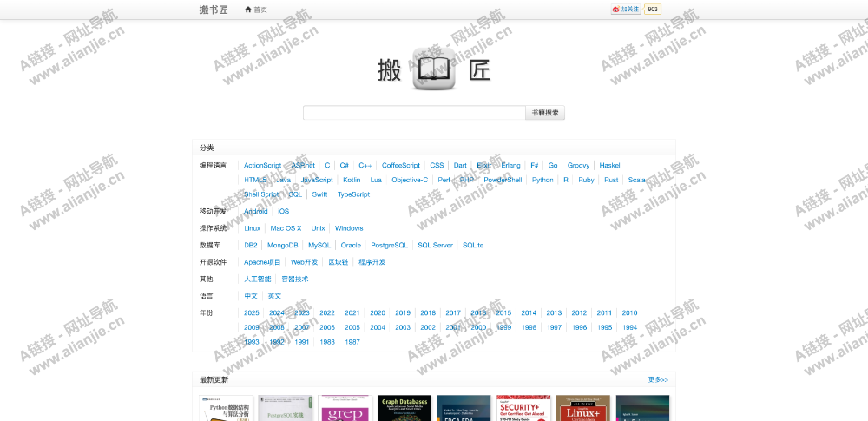Select Android under 移动开发
The height and width of the screenshot is (421, 868).
pos(256,211)
